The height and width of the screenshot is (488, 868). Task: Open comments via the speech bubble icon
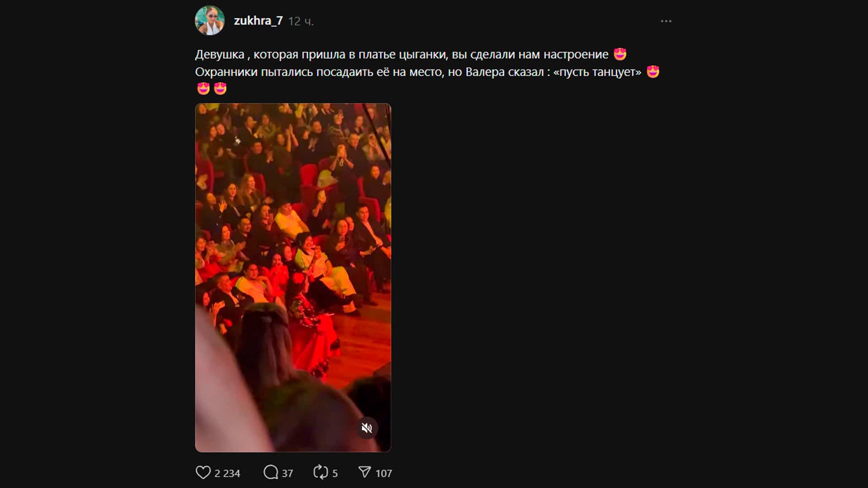click(x=271, y=473)
